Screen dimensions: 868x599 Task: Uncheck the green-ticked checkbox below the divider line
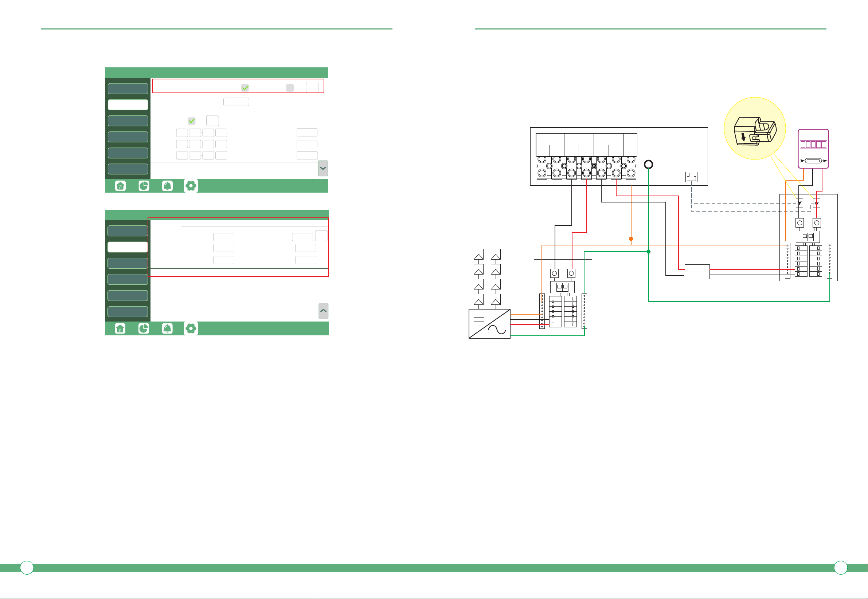tap(192, 121)
